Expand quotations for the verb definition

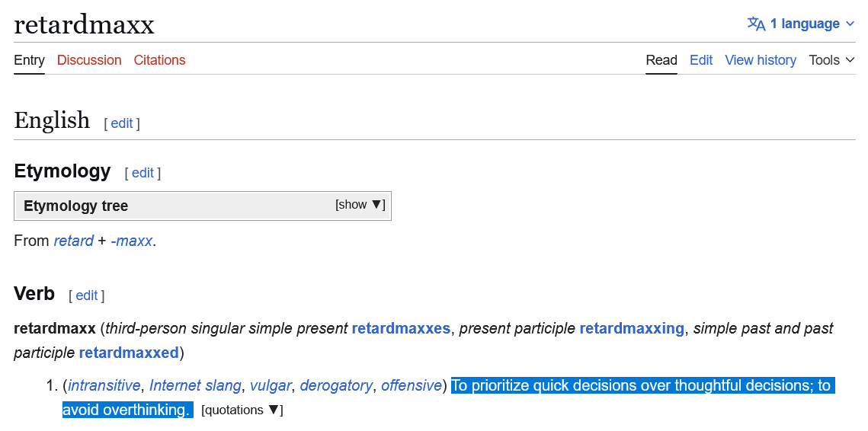242,410
